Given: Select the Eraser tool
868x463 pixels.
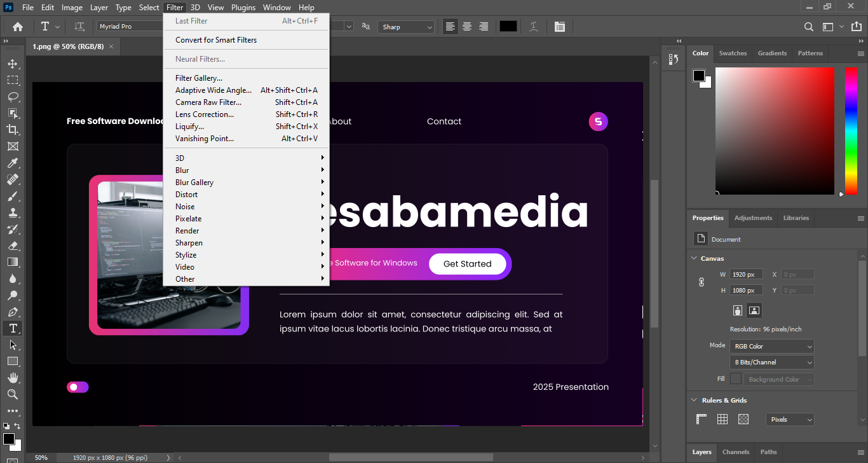Looking at the screenshot, I should [x=13, y=245].
